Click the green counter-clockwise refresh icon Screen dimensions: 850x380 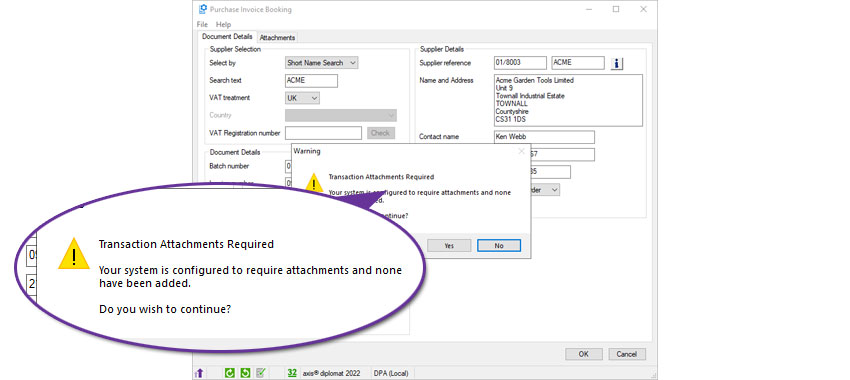[245, 373]
